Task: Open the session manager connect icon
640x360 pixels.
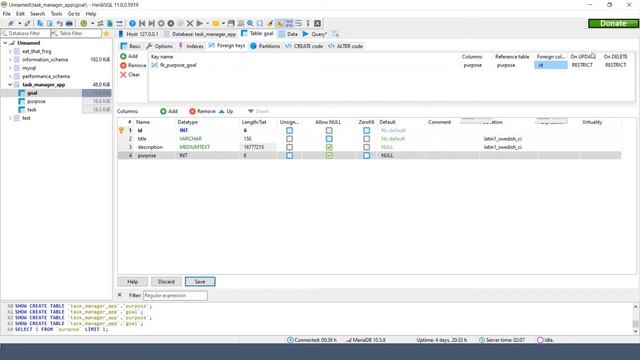Action: (x=11, y=23)
